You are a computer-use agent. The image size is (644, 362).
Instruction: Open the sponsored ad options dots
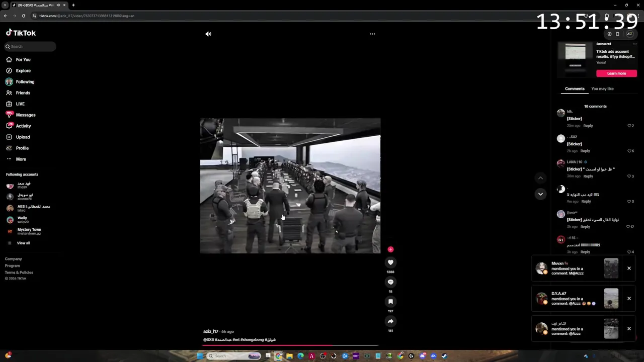tap(634, 44)
